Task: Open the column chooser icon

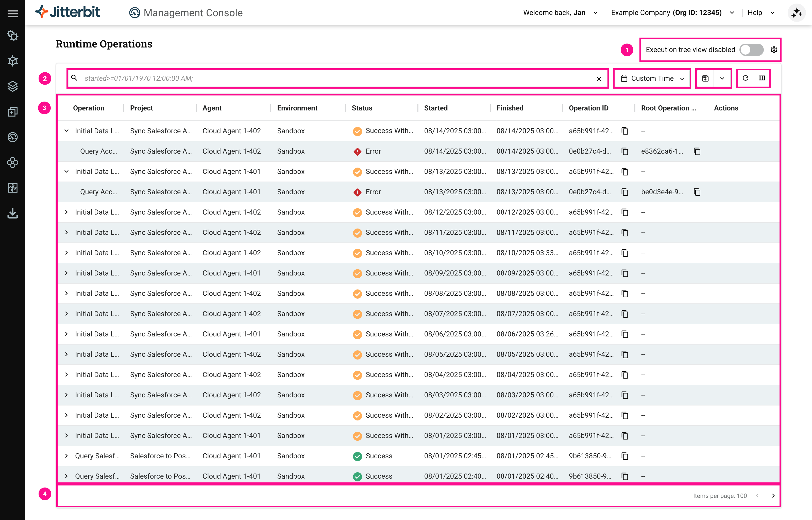Action: [762, 78]
